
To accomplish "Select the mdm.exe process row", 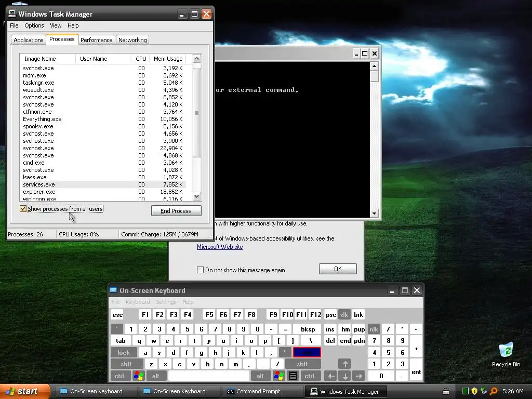I will [x=103, y=75].
